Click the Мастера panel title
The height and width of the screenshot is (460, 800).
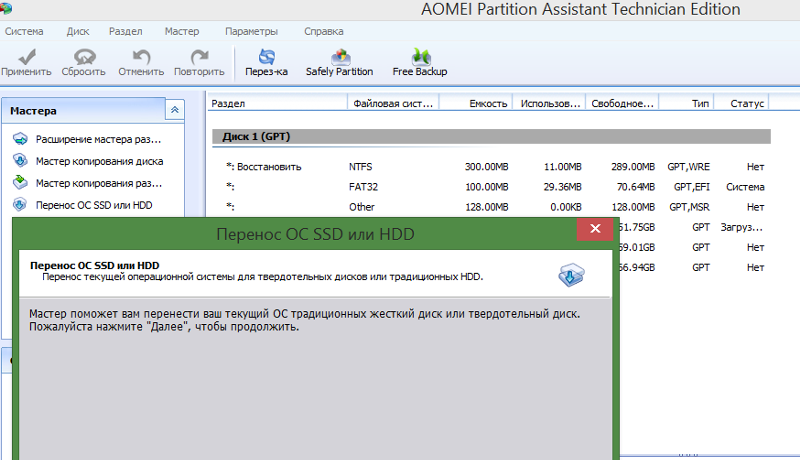(x=33, y=111)
